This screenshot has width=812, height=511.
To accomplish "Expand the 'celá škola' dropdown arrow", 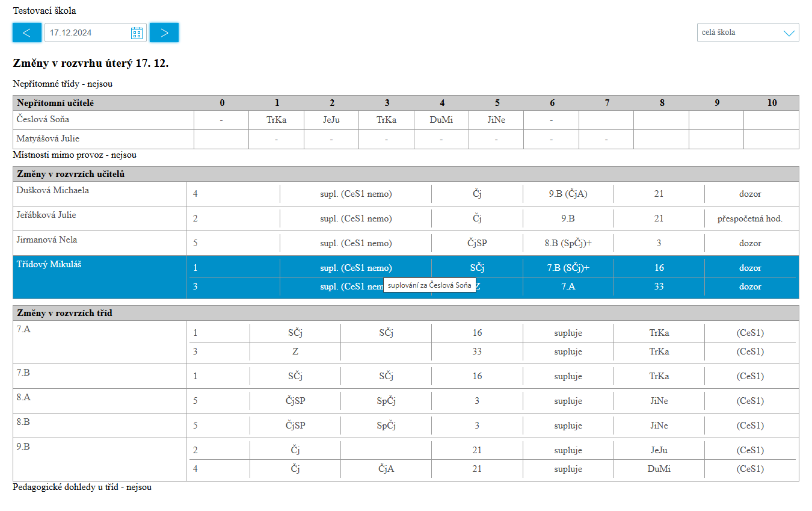I will pos(789,33).
